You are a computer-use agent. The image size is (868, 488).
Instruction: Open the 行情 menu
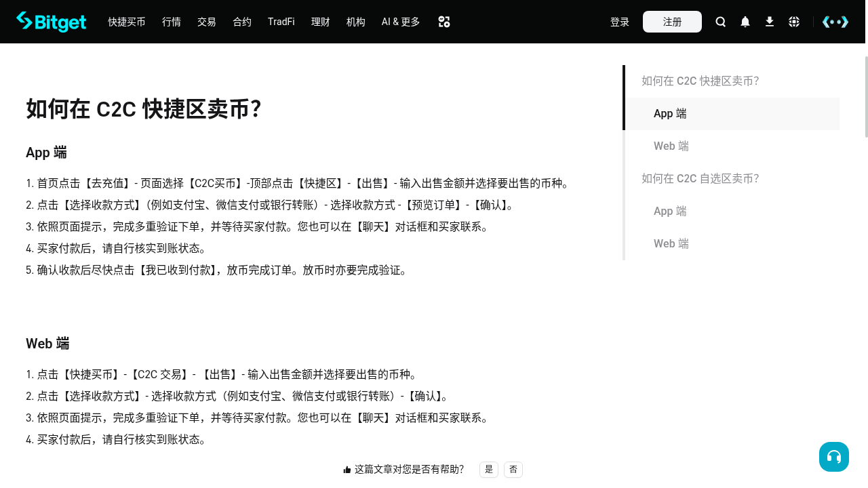coord(172,22)
